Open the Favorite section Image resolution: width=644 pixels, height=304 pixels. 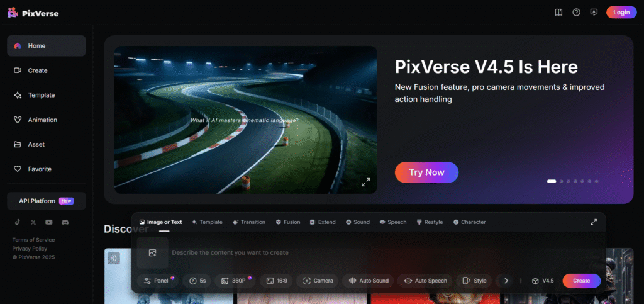pos(47,169)
